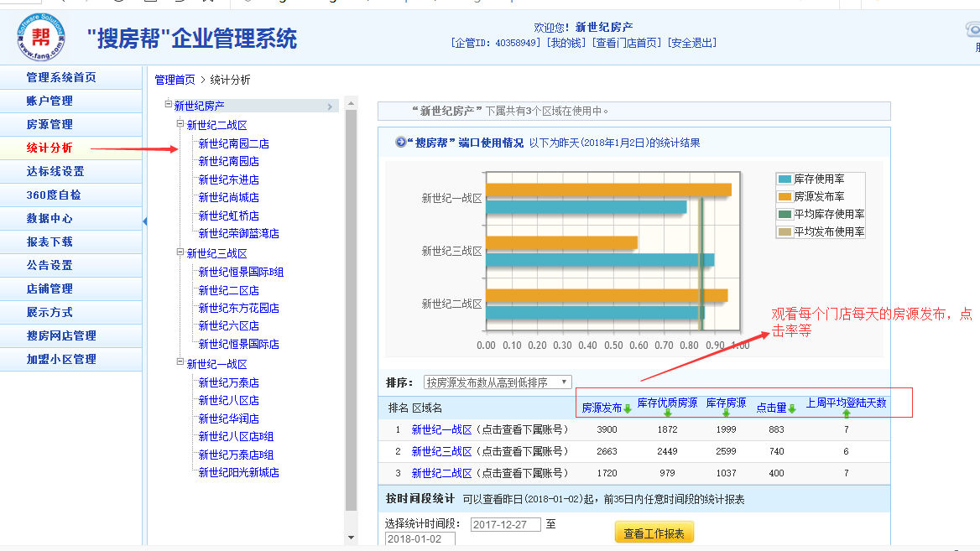Viewport: 980px width, 551px height.
Task: Click the 库存使用率 blue legend swatch
Action: tap(785, 179)
